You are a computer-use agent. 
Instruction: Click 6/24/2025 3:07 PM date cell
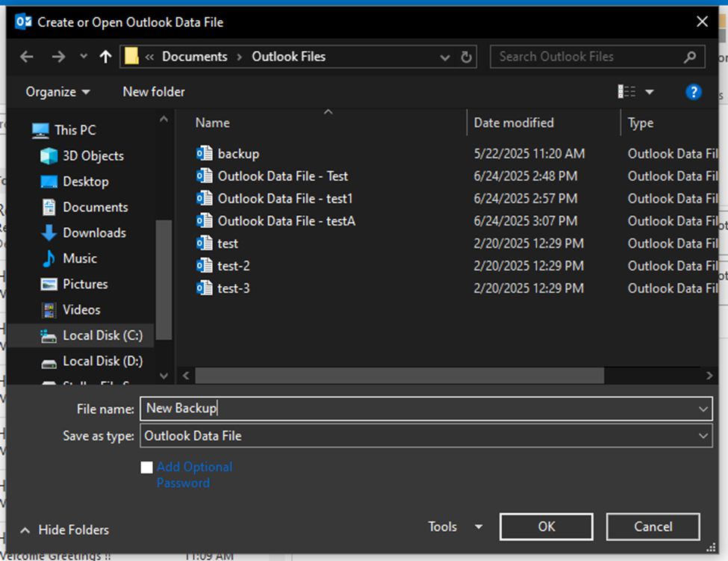526,220
